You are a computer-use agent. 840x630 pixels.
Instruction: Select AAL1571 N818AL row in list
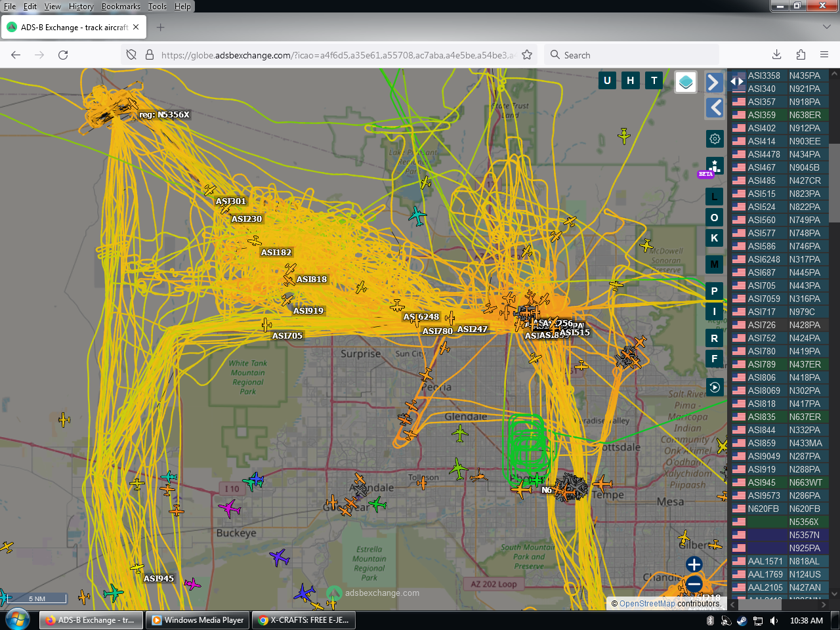(780, 561)
